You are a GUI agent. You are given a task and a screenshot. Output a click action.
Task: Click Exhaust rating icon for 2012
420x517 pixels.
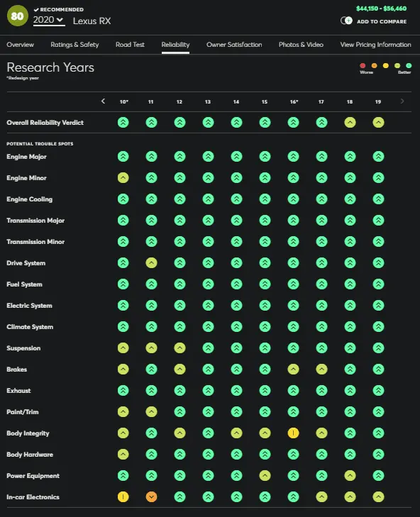pyautogui.click(x=179, y=391)
